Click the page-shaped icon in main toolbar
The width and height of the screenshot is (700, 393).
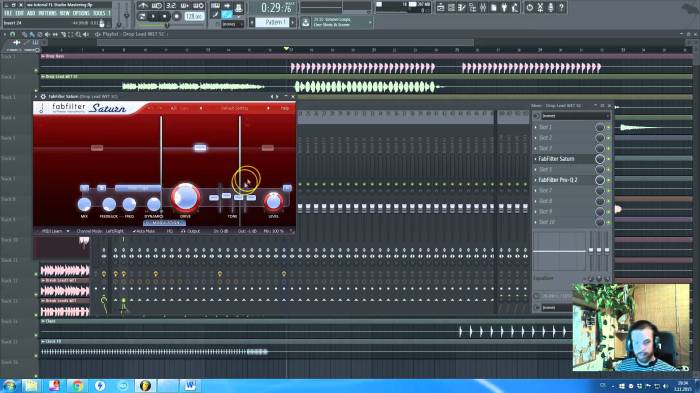[x=494, y=7]
